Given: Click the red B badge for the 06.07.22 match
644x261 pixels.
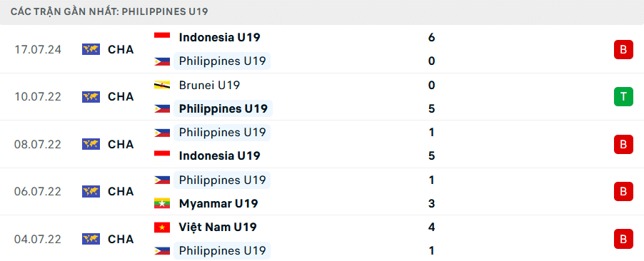Looking at the screenshot, I should 623,192.
